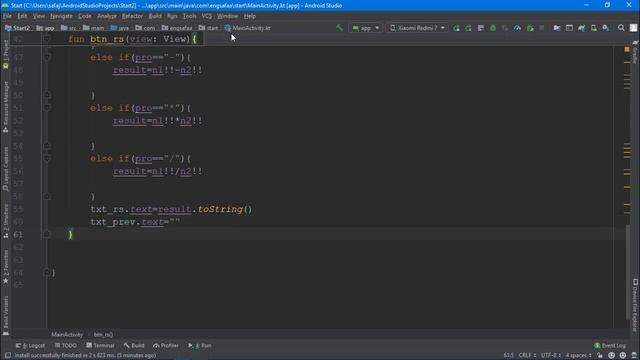
Task: Open the Favorites side tab
Action: pos(6,267)
